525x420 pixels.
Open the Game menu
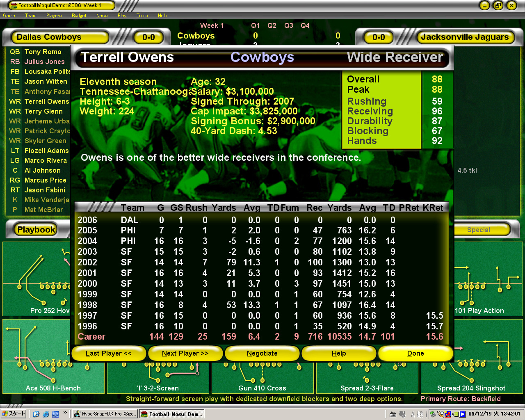click(x=9, y=16)
